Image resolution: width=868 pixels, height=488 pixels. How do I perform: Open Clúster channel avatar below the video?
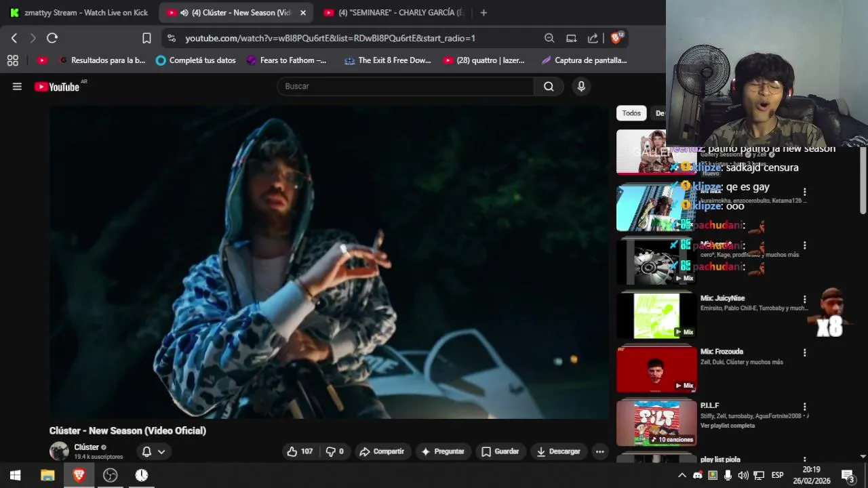(59, 451)
